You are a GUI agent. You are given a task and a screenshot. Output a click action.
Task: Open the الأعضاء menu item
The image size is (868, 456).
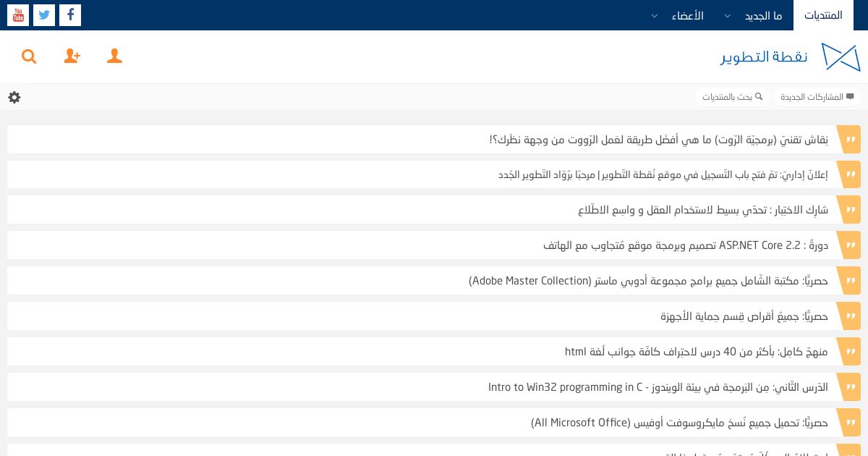click(x=687, y=15)
